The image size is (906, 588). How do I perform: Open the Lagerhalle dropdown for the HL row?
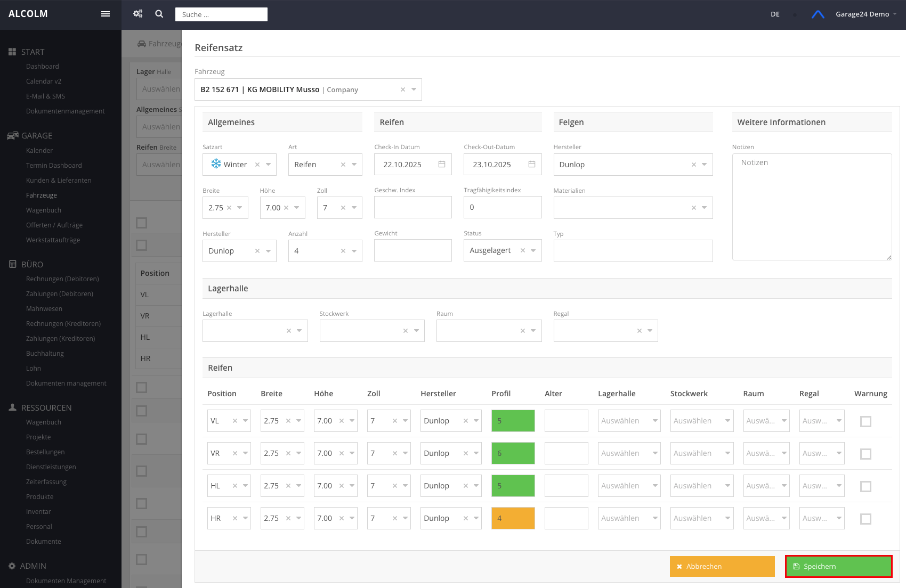click(x=629, y=486)
